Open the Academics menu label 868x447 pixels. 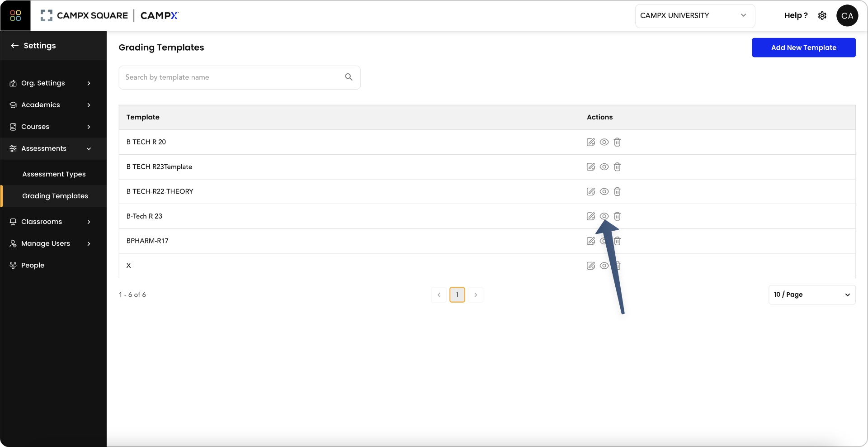[41, 105]
